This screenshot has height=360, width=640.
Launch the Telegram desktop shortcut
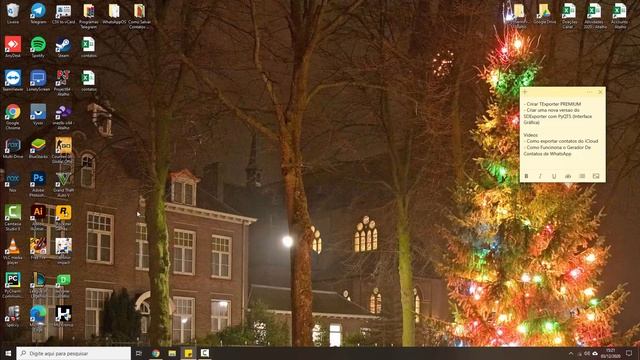pos(38,13)
